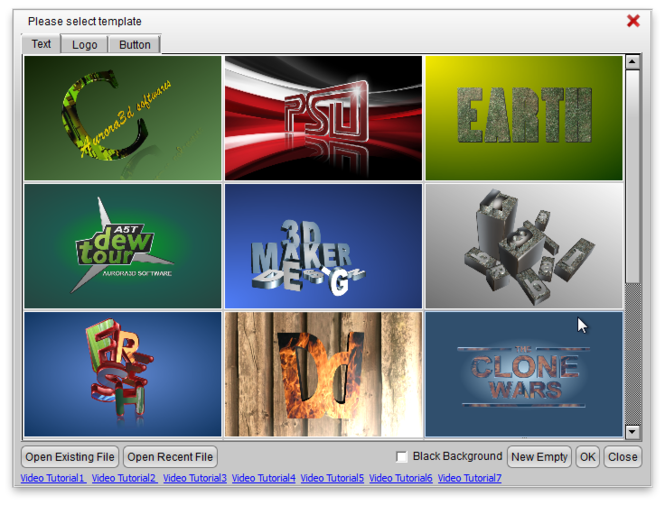Open Video Tutorial4 link
This screenshot has height=505, width=665.
[x=264, y=478]
